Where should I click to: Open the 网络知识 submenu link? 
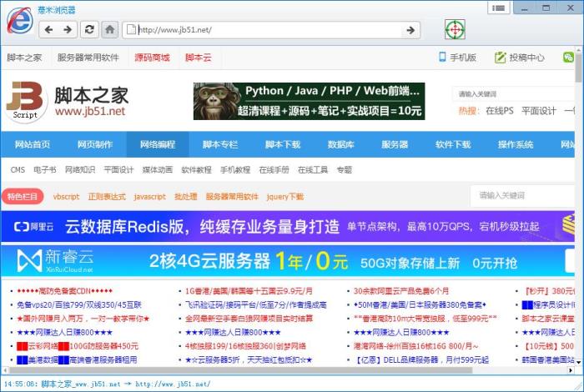80,170
